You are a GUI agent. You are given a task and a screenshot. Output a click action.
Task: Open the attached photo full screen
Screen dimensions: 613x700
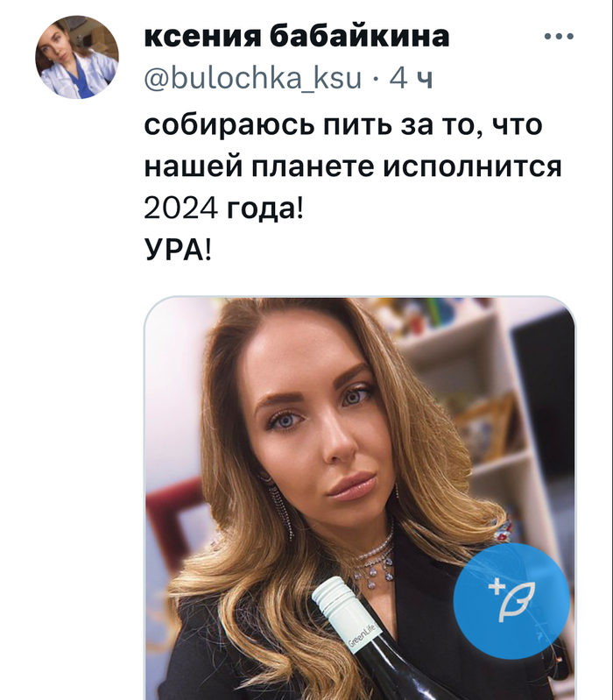point(361,498)
